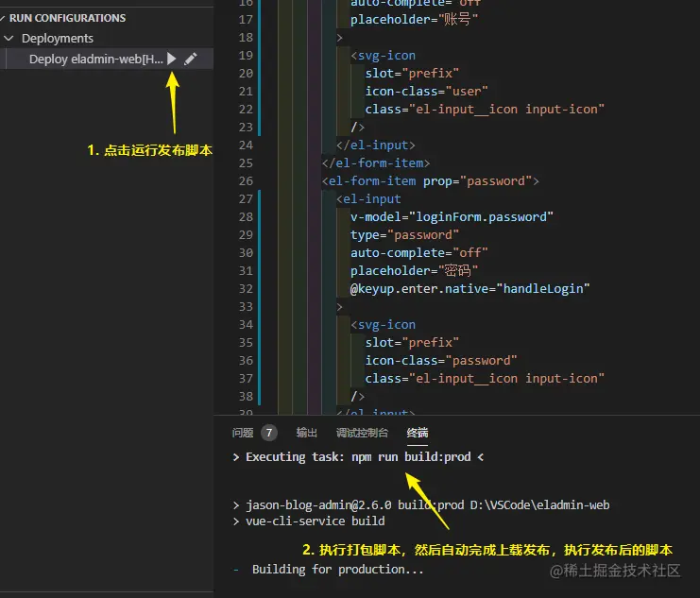The height and width of the screenshot is (598, 700).
Task: Click v-model="loginForm.password" line
Action: 452,217
